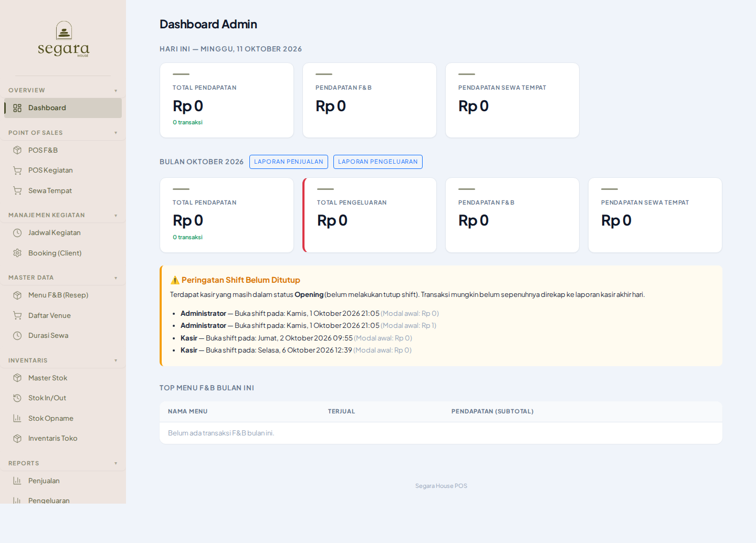The height and width of the screenshot is (543, 756).
Task: Click Belum ada transaksi F&B table row
Action: [x=441, y=433]
